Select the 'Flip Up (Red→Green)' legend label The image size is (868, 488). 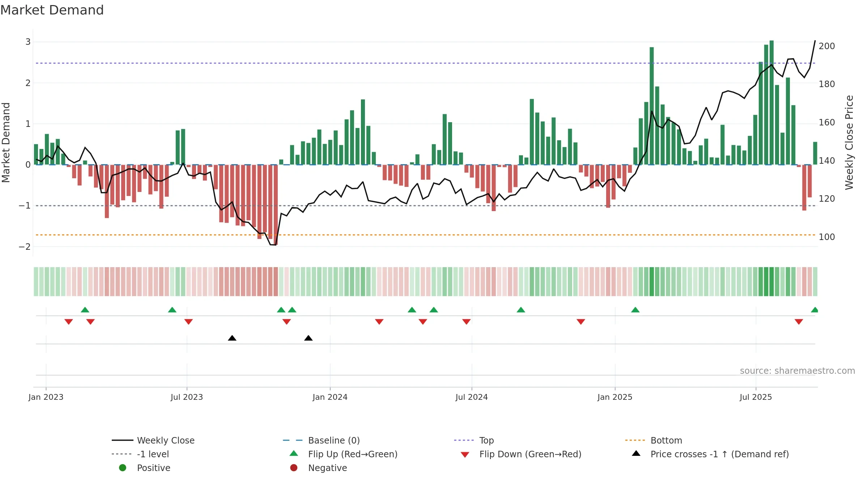point(353,454)
